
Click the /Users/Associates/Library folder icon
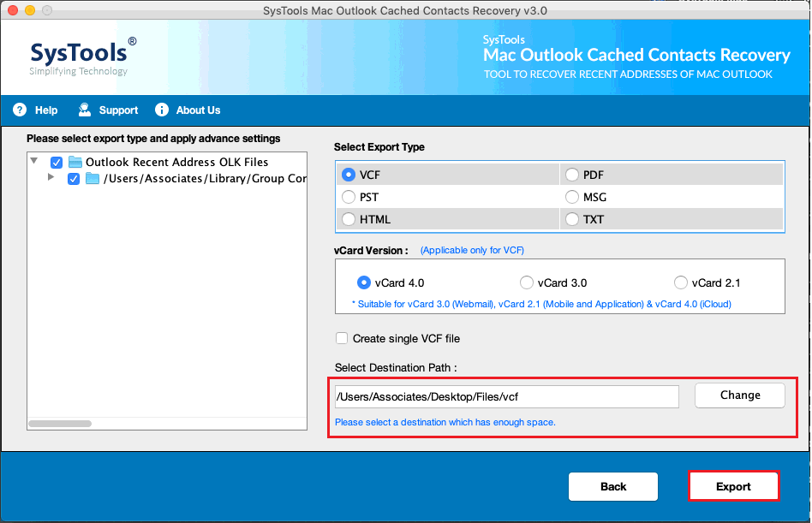[x=93, y=179]
